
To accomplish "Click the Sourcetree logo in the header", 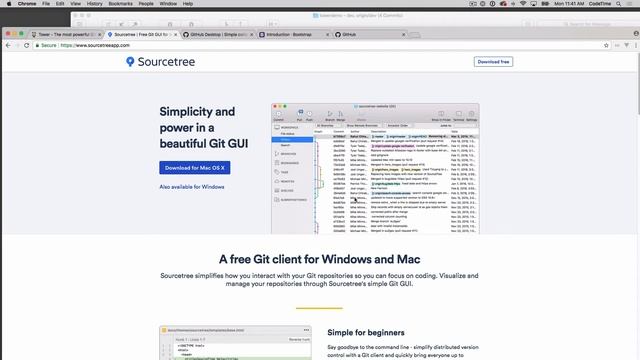I will tap(160, 62).
